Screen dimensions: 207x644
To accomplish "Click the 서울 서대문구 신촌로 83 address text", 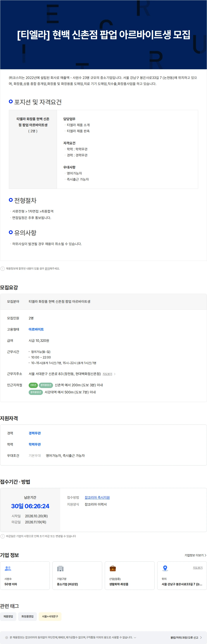I will click(x=65, y=374).
